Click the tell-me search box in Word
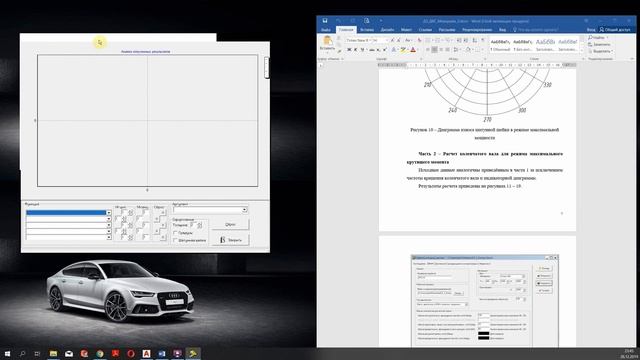The width and height of the screenshot is (640, 360). coord(536,30)
